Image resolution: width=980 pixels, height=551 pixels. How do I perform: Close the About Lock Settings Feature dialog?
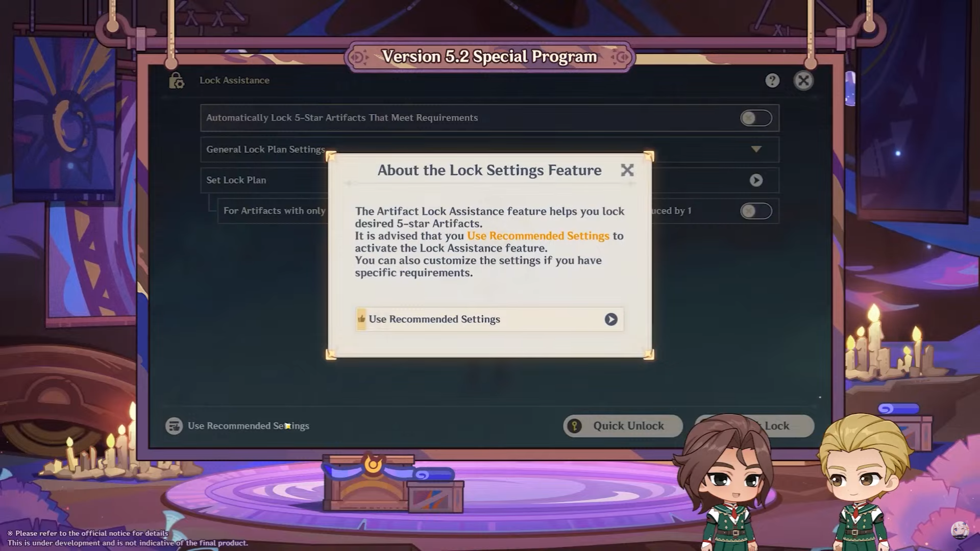tap(627, 170)
